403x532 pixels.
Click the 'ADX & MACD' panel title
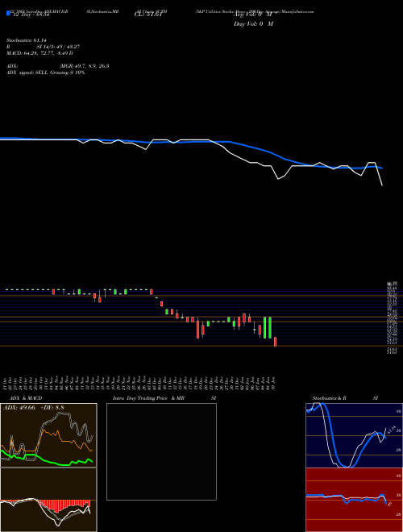pos(26,398)
